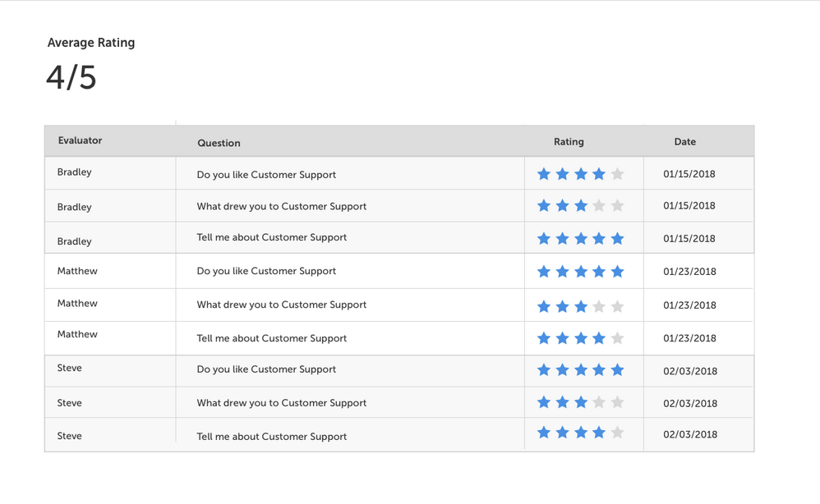Viewport: 820px width, 504px height.
Task: Click the 02/03/2018 date in Steve's last row
Action: pyautogui.click(x=689, y=434)
